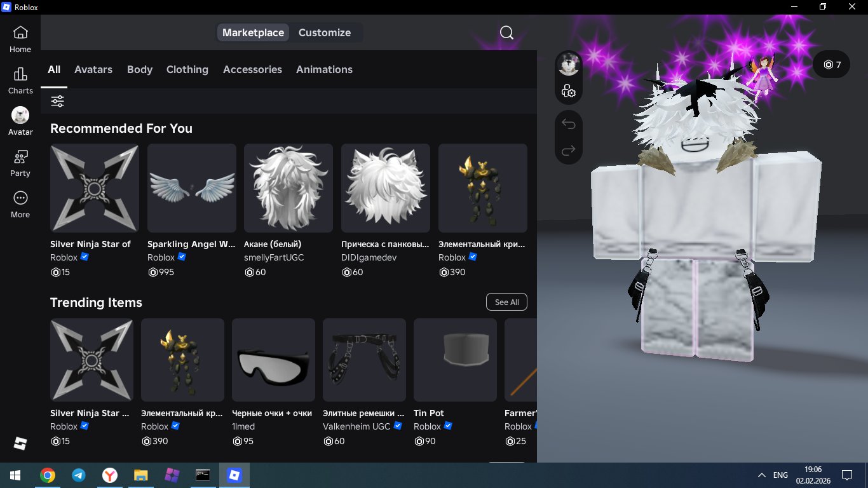
Task: Switch to the Customize tab
Action: pos(325,32)
